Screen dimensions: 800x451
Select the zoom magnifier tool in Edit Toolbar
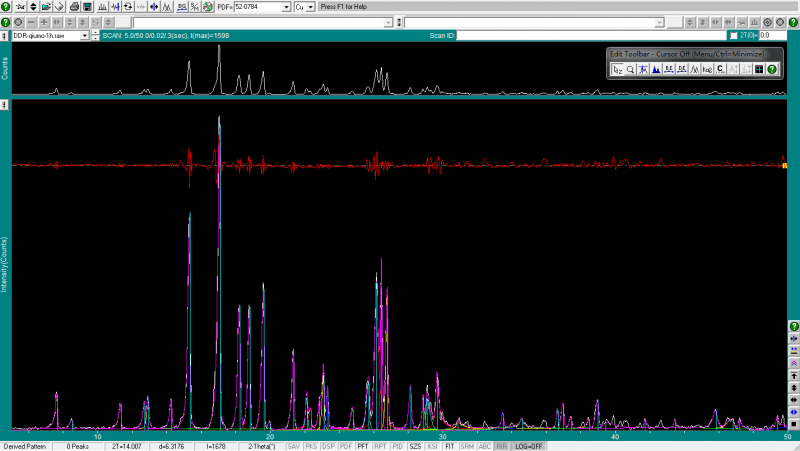[x=630, y=69]
